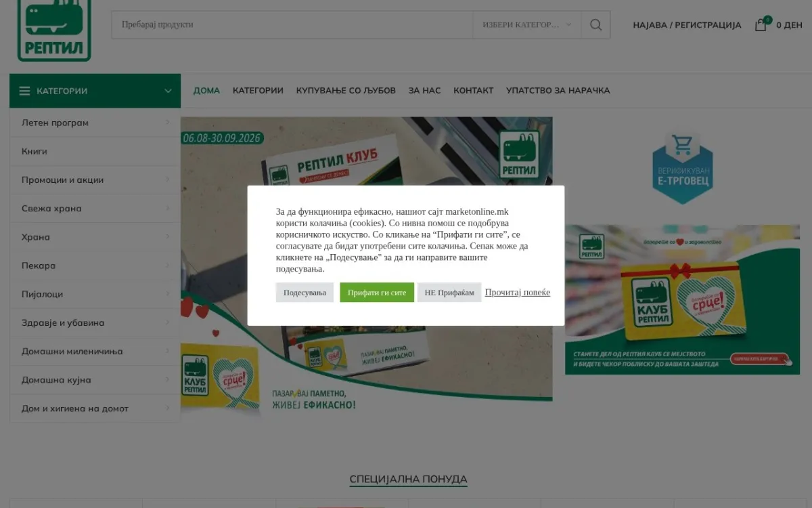The image size is (812, 508).
Task: Select Свежа храна category
Action: pyautogui.click(x=51, y=208)
